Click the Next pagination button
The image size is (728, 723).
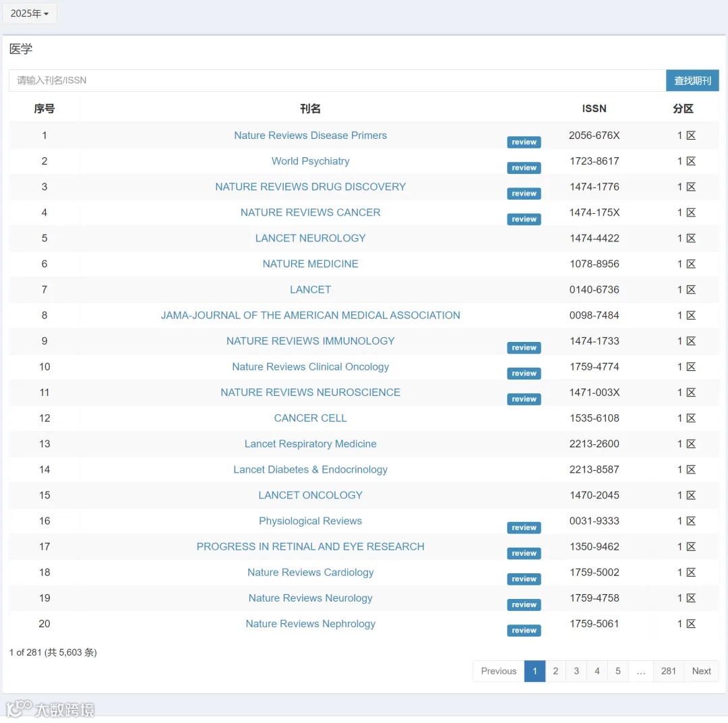702,671
